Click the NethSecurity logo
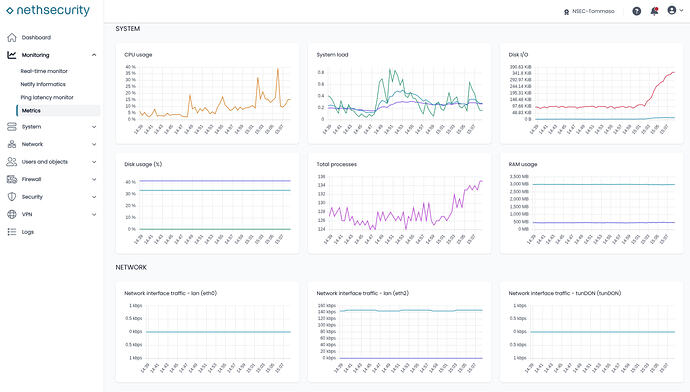 pyautogui.click(x=48, y=11)
